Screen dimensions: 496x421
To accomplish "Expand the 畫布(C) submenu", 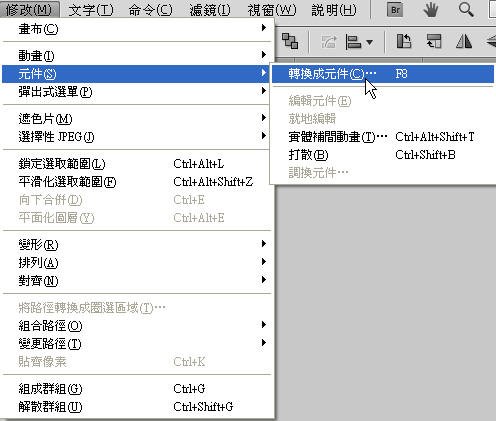I will (137, 29).
